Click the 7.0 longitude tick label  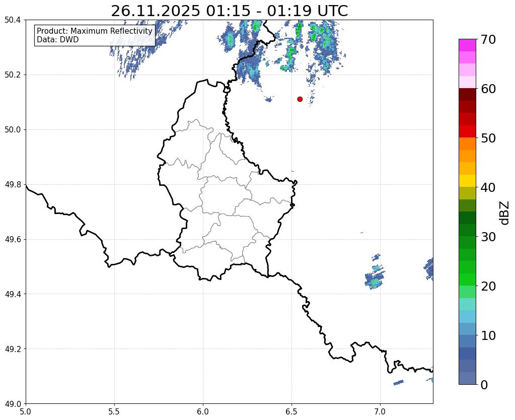[380, 411]
